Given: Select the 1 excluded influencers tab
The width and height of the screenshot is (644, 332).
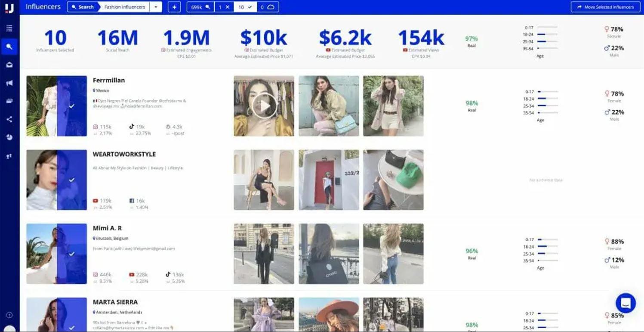Looking at the screenshot, I should (x=224, y=7).
